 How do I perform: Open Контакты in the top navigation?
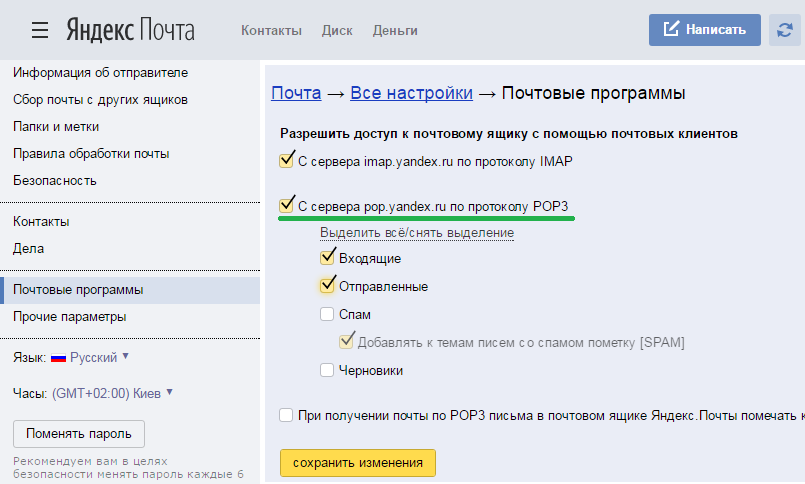[x=271, y=31]
